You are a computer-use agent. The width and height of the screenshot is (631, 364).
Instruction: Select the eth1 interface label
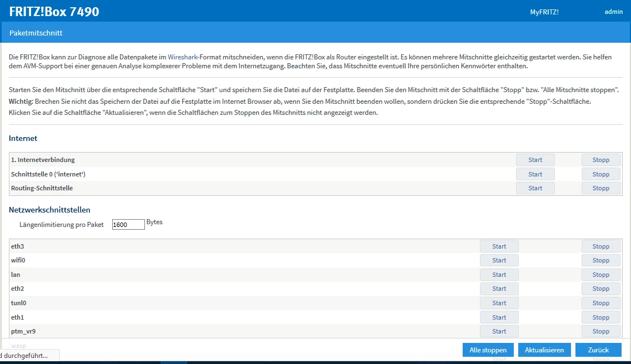[x=17, y=317]
